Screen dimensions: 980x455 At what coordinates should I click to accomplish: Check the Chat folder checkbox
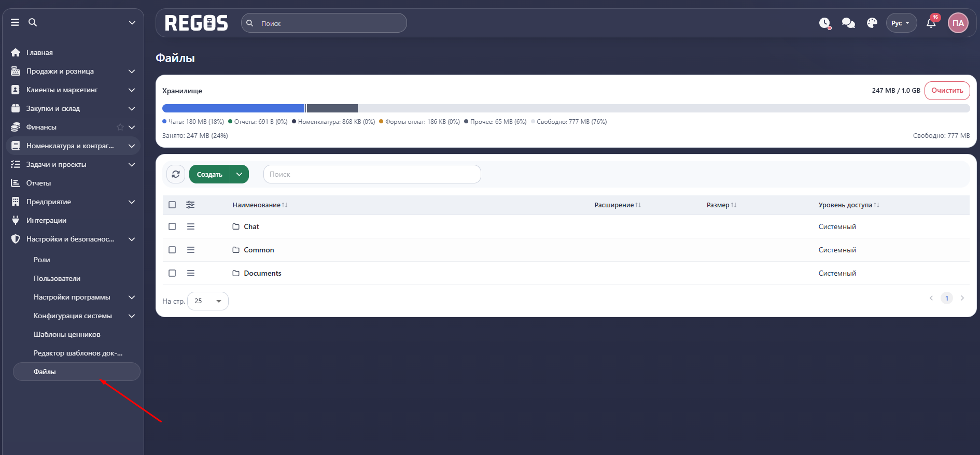[172, 226]
